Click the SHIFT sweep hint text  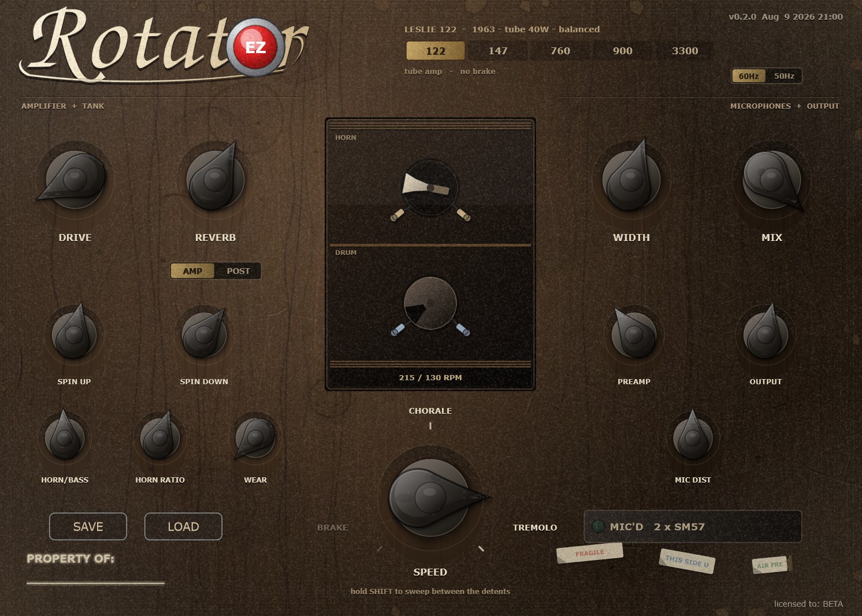(x=430, y=591)
